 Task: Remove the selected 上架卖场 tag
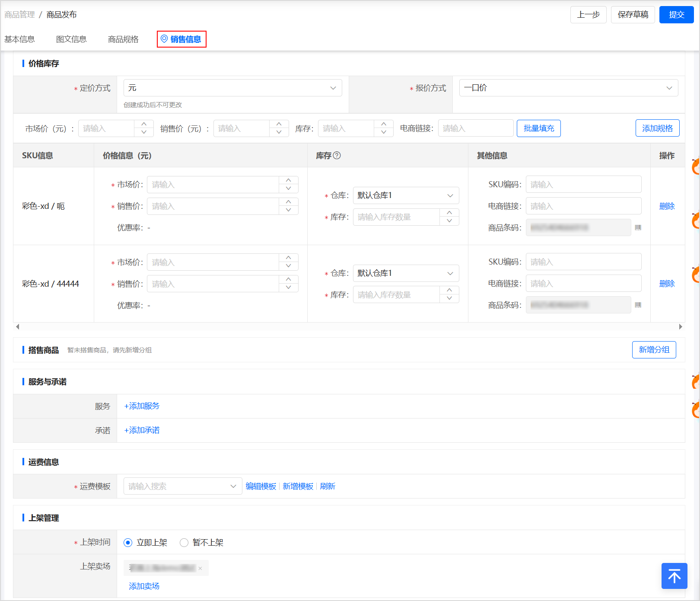point(200,568)
